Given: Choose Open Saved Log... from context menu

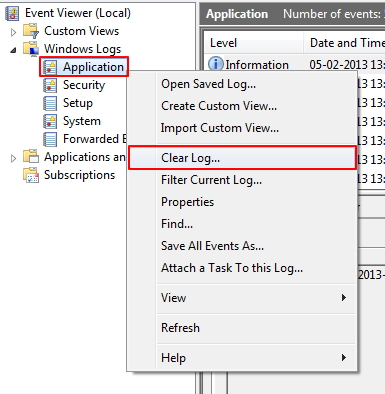Looking at the screenshot, I should coord(242,84).
